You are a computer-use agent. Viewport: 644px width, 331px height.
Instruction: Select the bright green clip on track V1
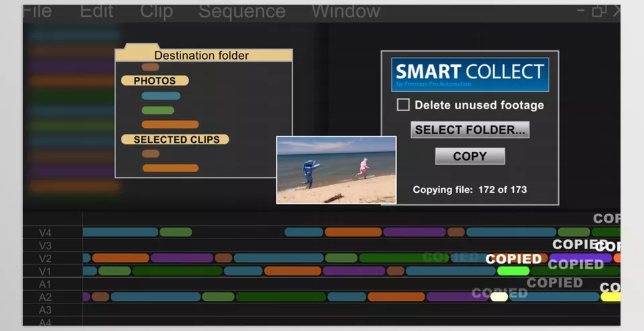(513, 271)
